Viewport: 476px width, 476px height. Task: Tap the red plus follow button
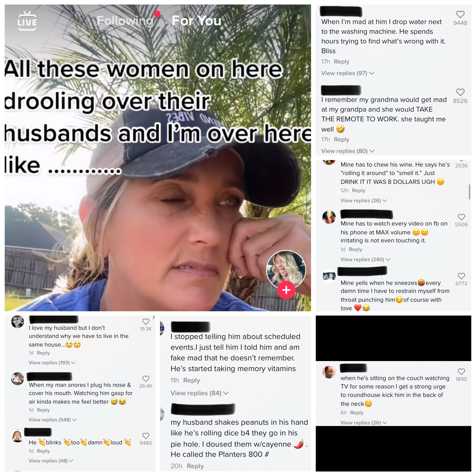[x=286, y=290]
